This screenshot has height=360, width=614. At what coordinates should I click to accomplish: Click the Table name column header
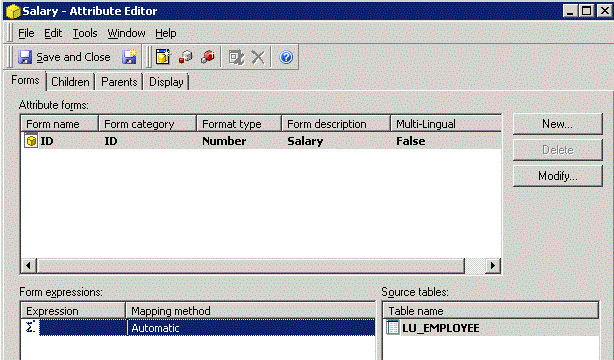click(x=491, y=311)
